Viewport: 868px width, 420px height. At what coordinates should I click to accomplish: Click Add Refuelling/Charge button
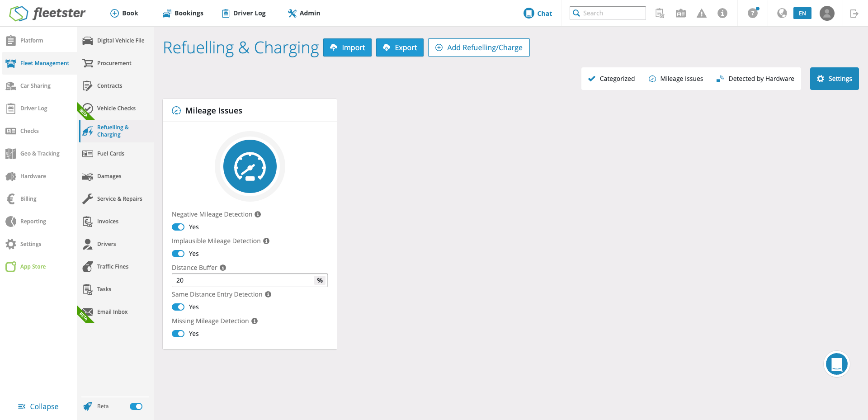pyautogui.click(x=479, y=47)
